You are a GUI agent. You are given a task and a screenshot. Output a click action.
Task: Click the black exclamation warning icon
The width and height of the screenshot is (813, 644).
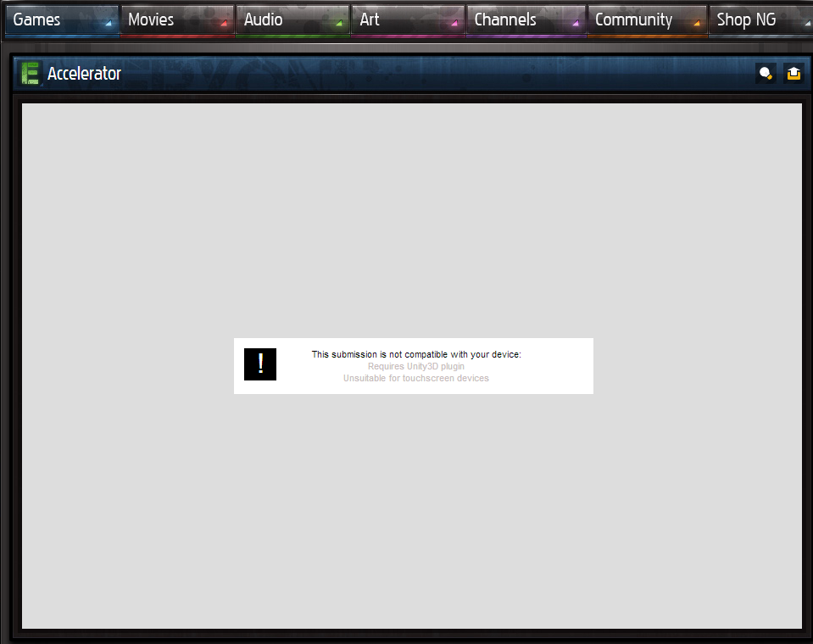pyautogui.click(x=260, y=364)
